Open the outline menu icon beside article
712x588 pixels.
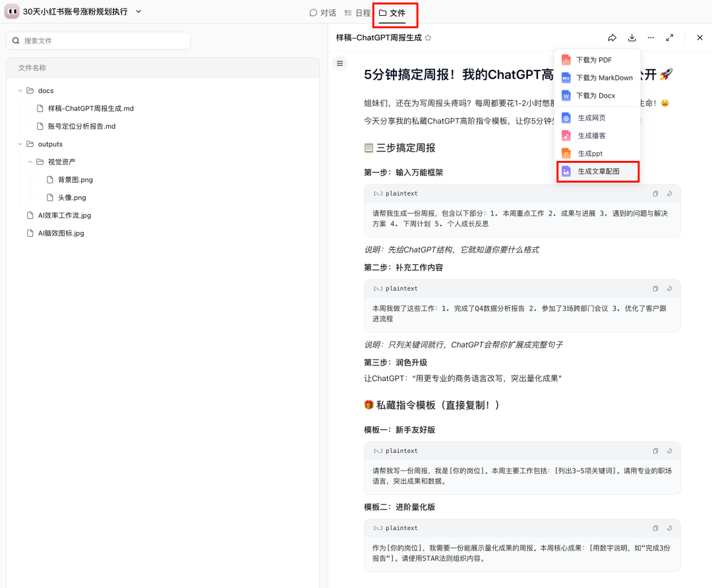pos(340,63)
